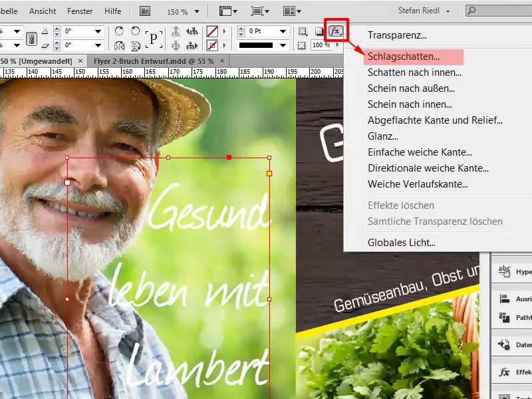The image size is (532, 399).
Task: Click the P rotation/flip preview indicator
Action: [x=154, y=39]
